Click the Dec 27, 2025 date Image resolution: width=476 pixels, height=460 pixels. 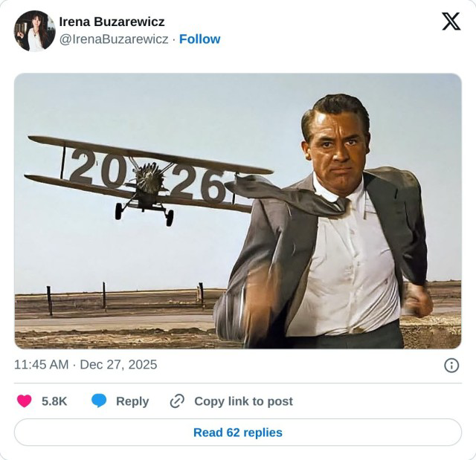click(x=118, y=365)
